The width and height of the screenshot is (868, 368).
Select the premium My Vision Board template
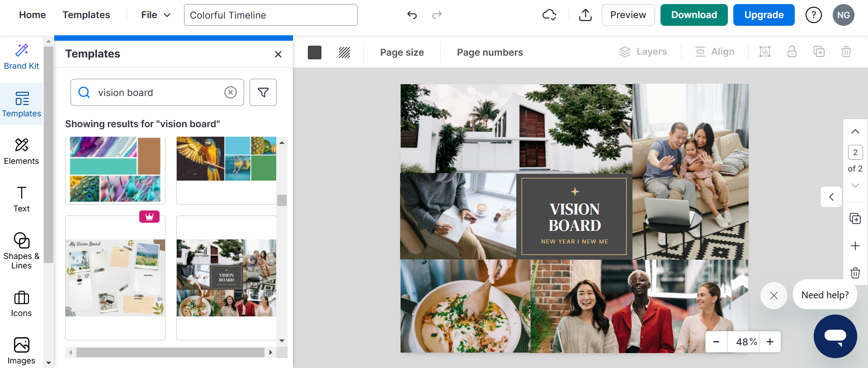(115, 278)
